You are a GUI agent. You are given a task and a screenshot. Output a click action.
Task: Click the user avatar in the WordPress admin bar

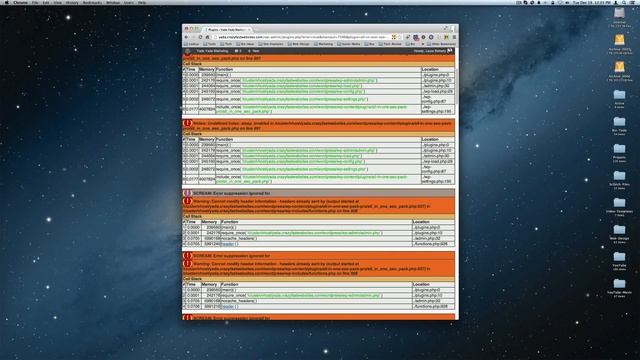449,51
